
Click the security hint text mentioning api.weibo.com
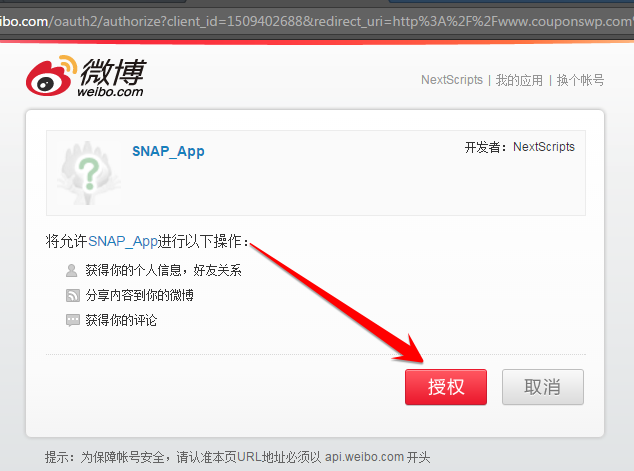237,457
